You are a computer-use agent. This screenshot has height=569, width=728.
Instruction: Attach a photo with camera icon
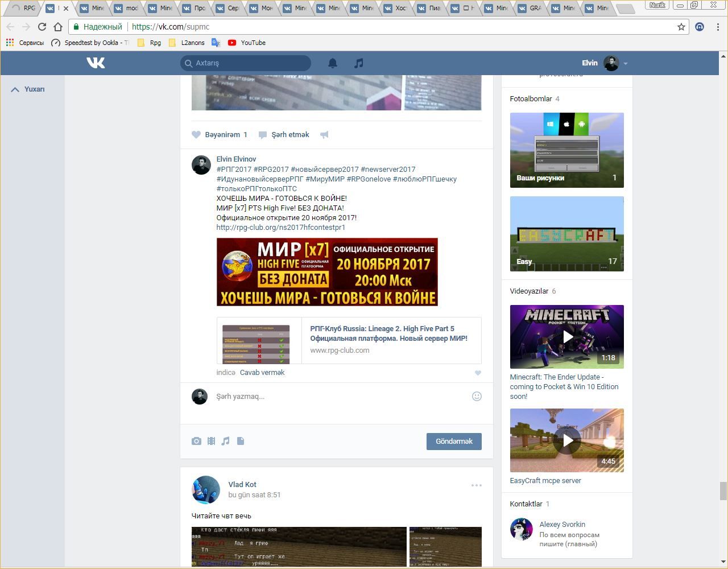(196, 441)
